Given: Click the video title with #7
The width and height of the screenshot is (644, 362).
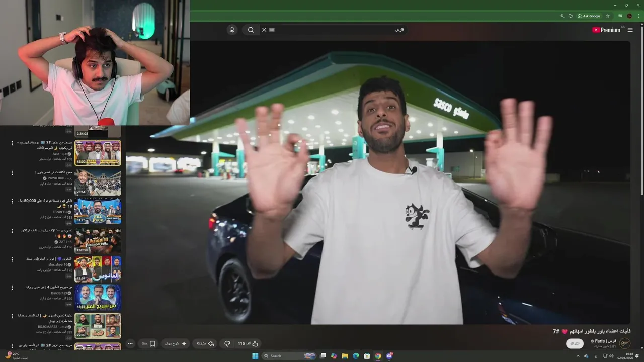Looking at the screenshot, I should [x=592, y=331].
